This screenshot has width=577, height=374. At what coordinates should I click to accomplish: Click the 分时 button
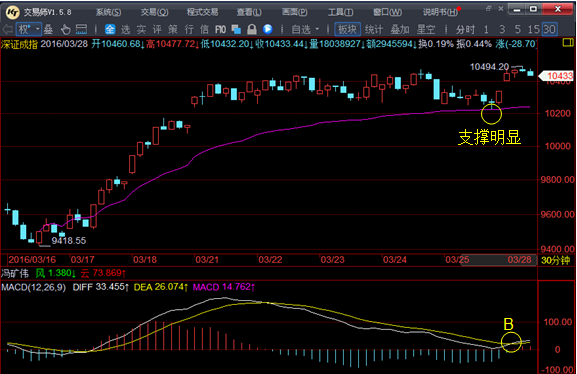466,29
